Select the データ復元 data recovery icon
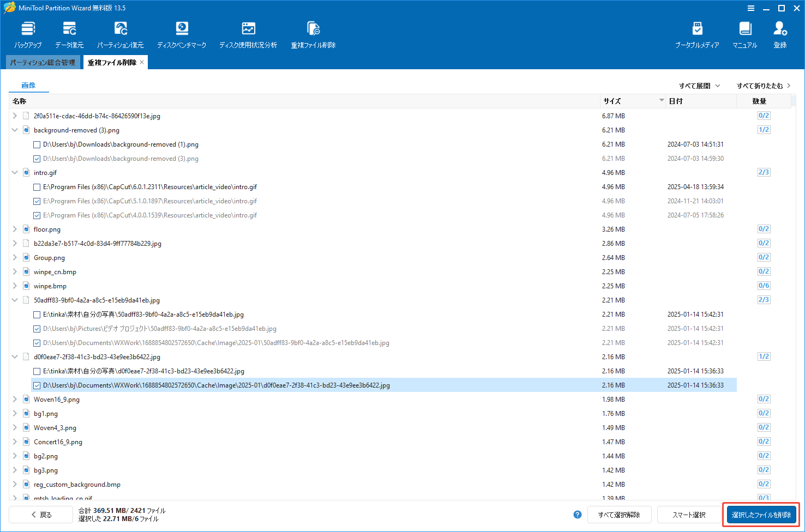 click(69, 33)
